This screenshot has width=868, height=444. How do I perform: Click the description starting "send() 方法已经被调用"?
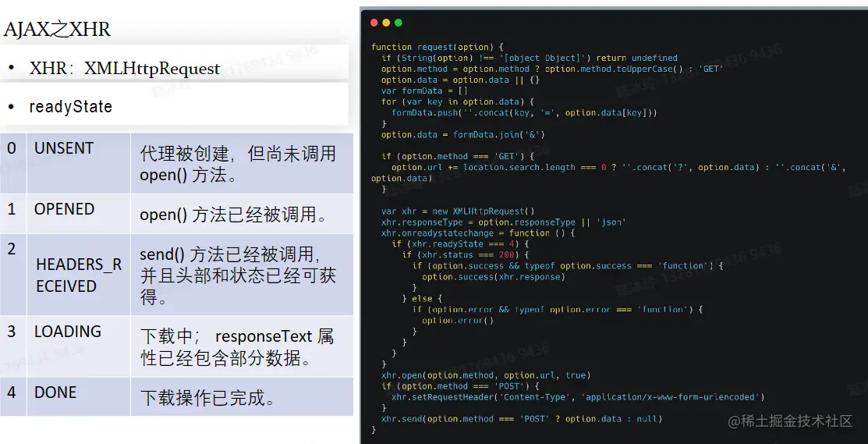click(238, 276)
